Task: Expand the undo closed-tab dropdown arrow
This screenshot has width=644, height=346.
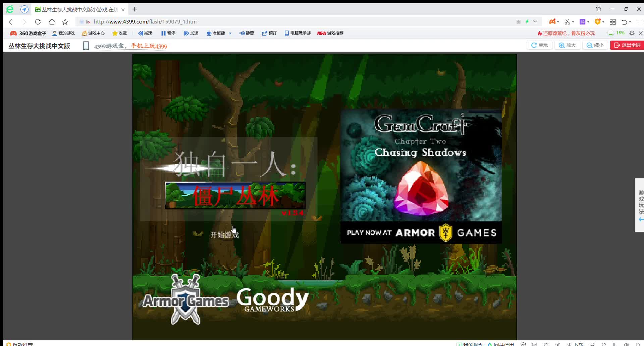Action: [630, 22]
